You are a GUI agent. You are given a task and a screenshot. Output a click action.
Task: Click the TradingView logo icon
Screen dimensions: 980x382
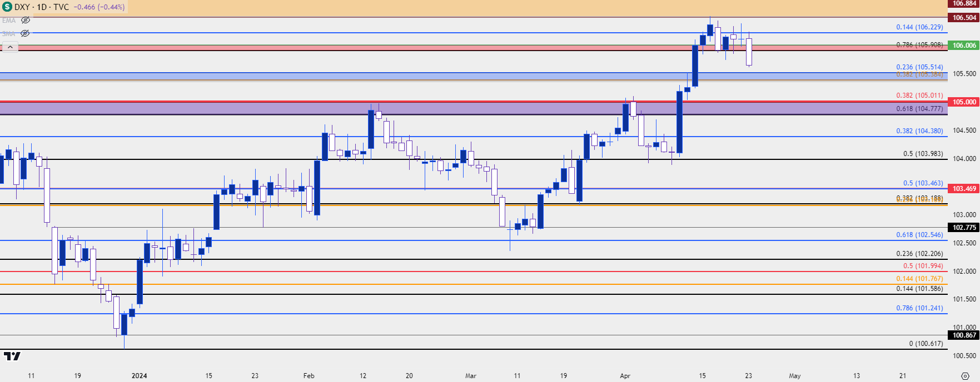click(x=12, y=356)
